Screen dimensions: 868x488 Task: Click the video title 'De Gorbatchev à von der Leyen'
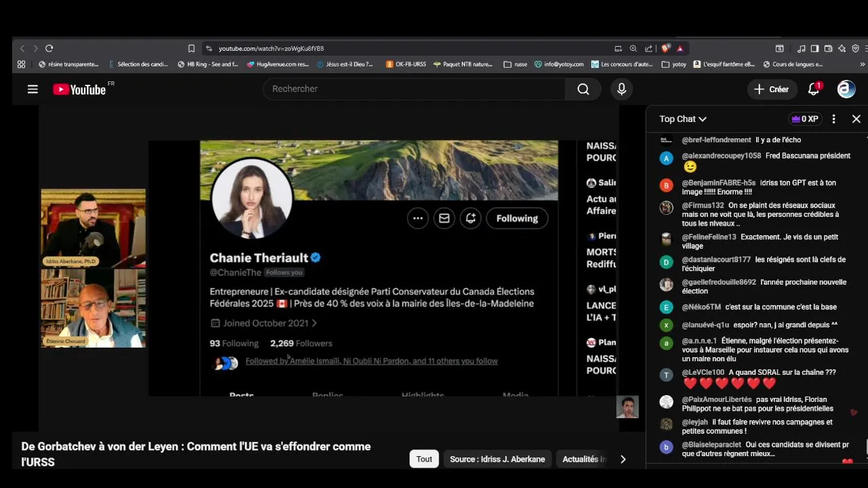[196, 454]
